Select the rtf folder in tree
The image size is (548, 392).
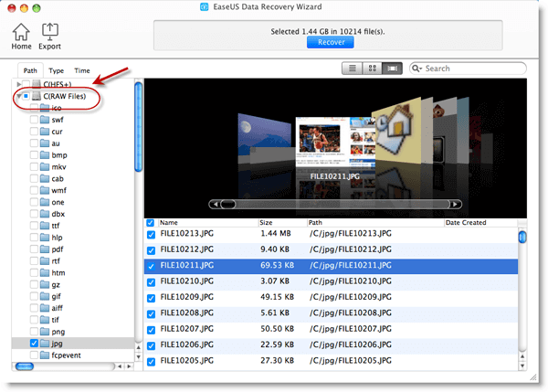56,260
